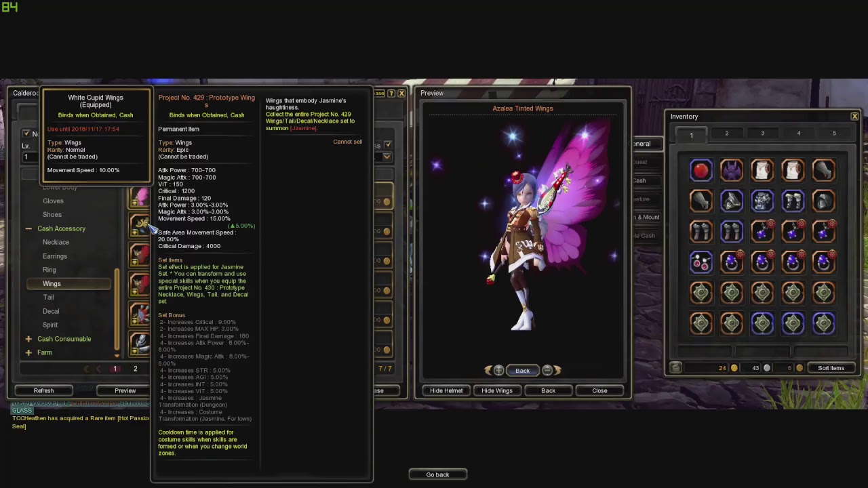Switch to inventory tab 5
This screenshot has width=868, height=488.
coord(834,134)
